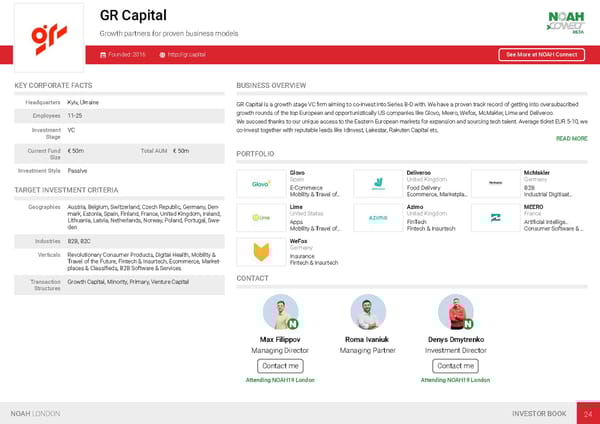600x424 pixels.
Task: Open the WeFox portfolio logo
Action: [x=260, y=250]
